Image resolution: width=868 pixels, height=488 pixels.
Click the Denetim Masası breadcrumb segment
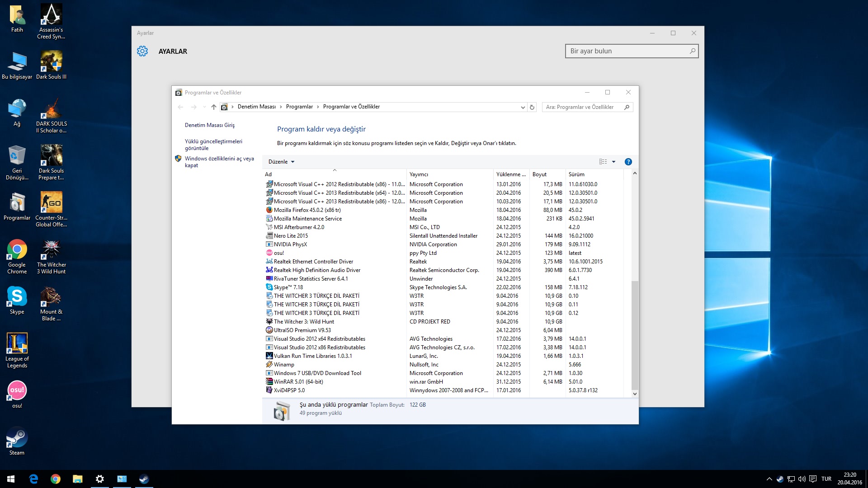tap(256, 107)
